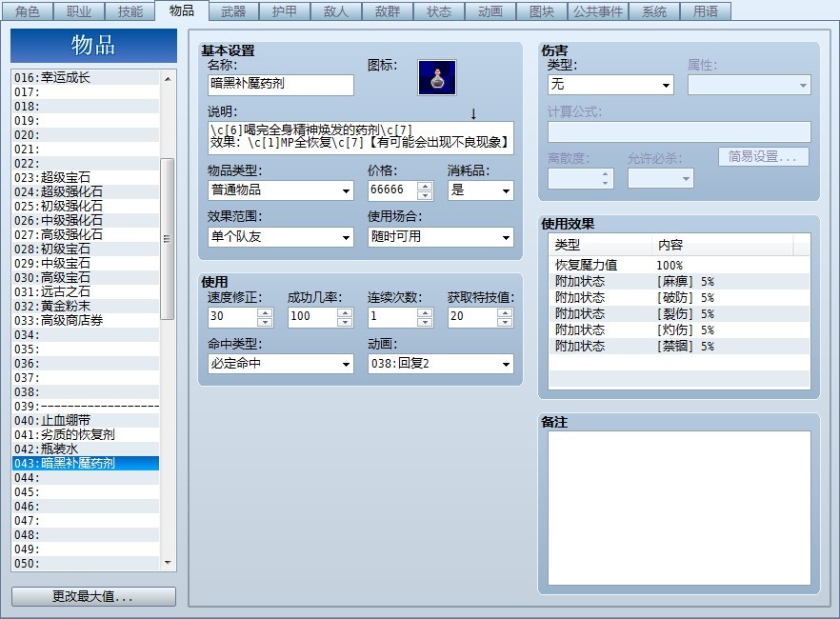Click the 更改最大值 button

click(90, 595)
